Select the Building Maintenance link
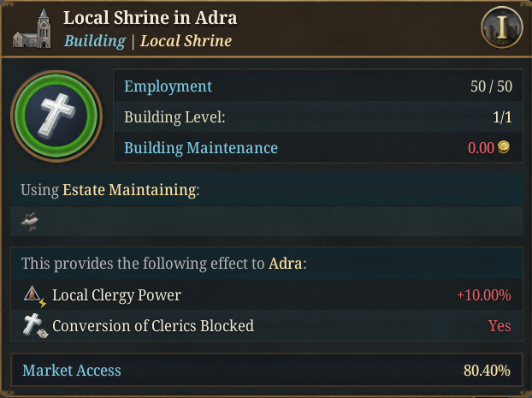532x398 pixels. click(x=201, y=147)
